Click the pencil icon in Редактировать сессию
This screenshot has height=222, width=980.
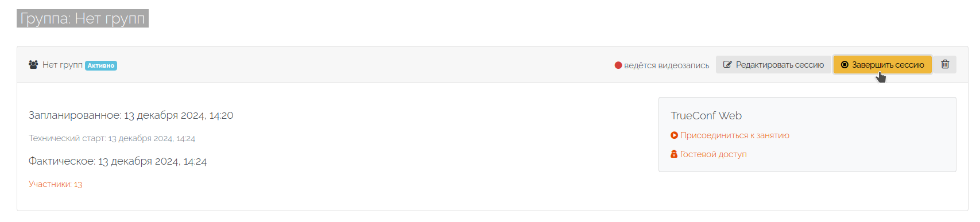click(x=727, y=65)
